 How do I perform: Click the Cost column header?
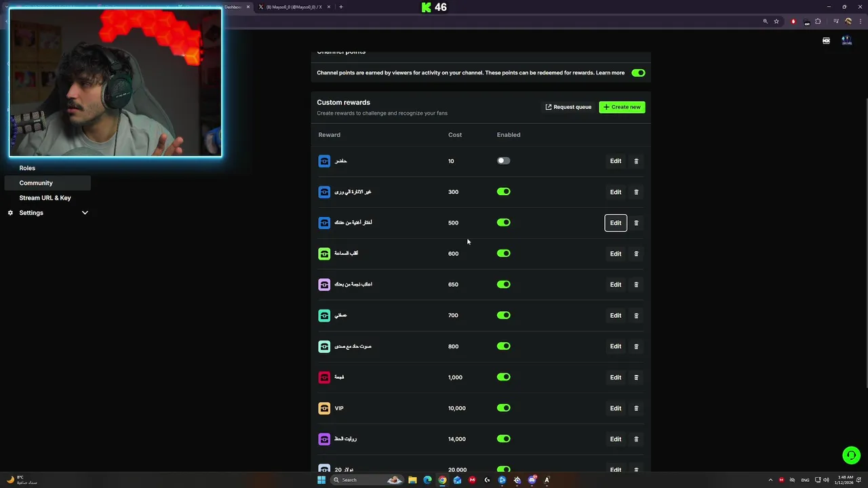(455, 135)
